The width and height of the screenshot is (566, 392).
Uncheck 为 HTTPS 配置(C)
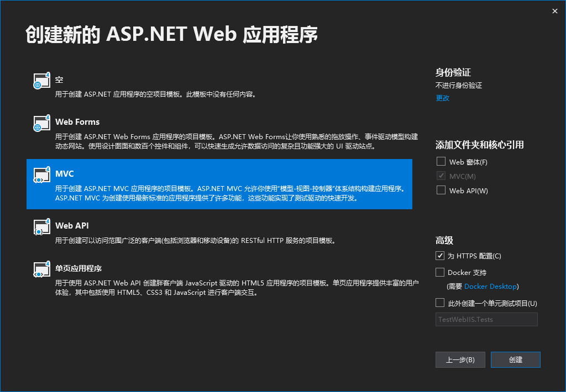440,256
